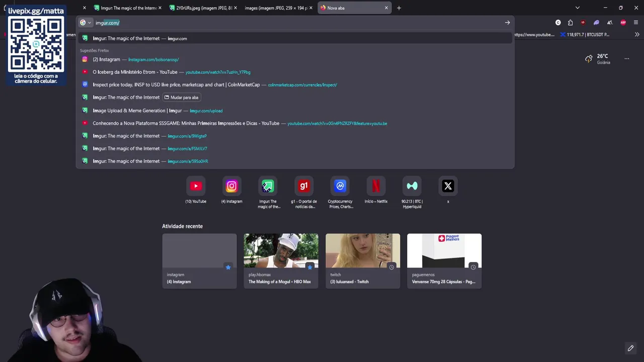
Task: Click the history clock on Twitch card
Action: point(391,267)
